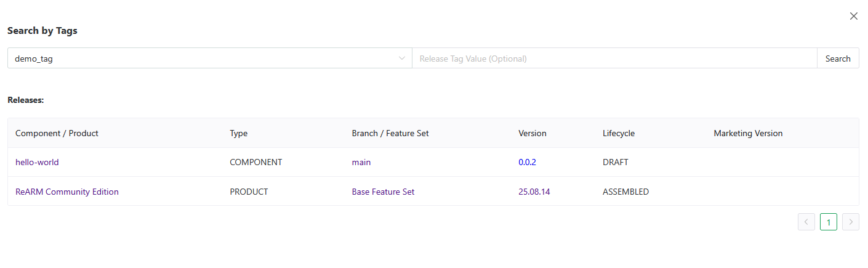The image size is (868, 268).
Task: Click the Lifecycle column header
Action: click(619, 133)
